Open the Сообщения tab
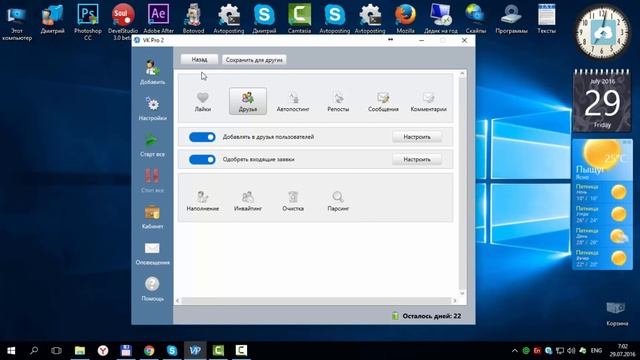The width and height of the screenshot is (640, 360). point(383,101)
